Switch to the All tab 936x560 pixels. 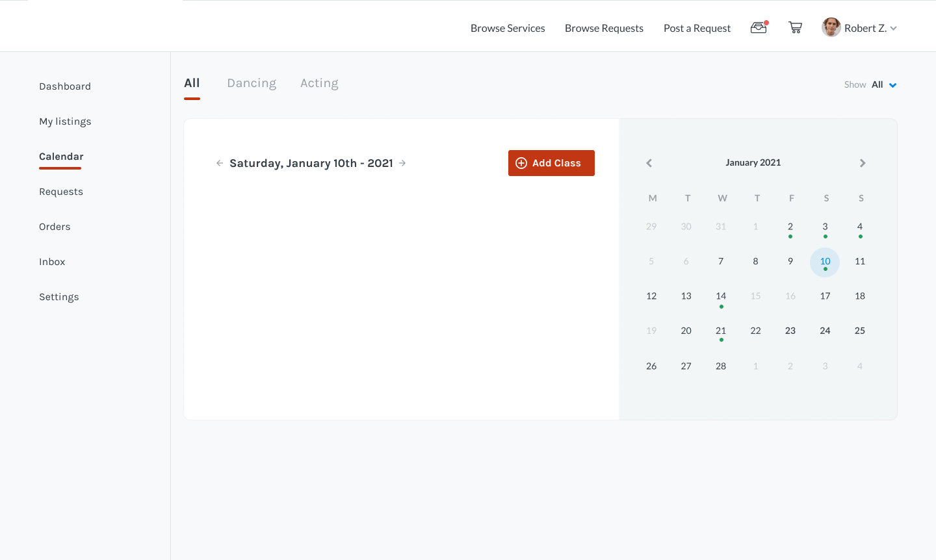click(192, 83)
